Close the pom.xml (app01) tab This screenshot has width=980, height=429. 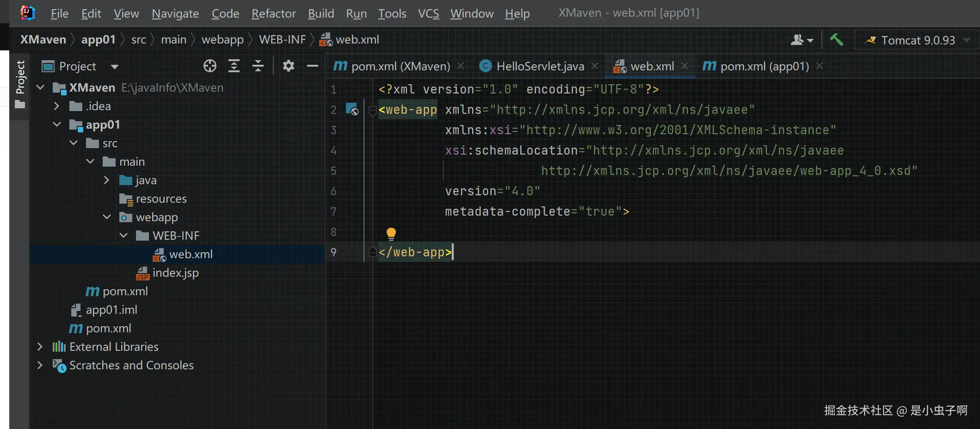click(820, 66)
